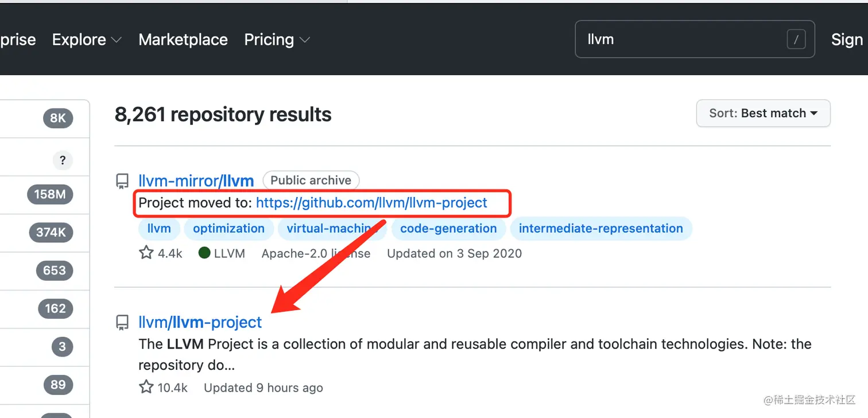Open the Marketplace menu item
This screenshot has width=868, height=418.
(183, 40)
